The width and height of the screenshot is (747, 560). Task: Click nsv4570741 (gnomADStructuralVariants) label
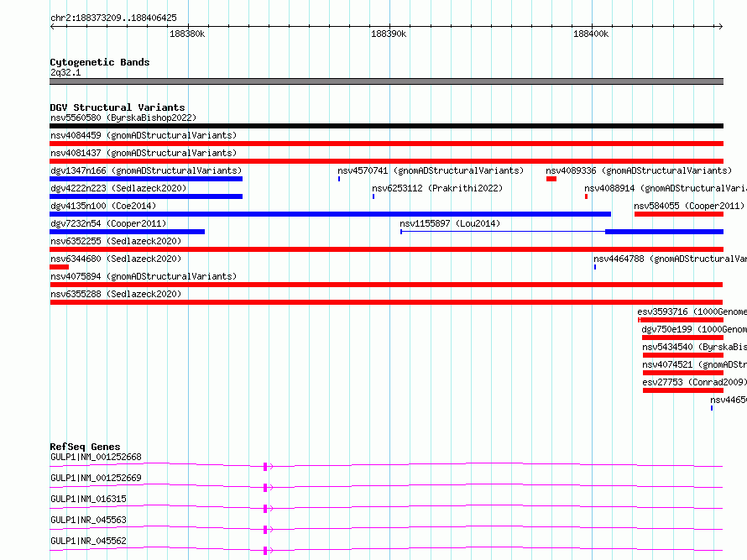pos(431,170)
